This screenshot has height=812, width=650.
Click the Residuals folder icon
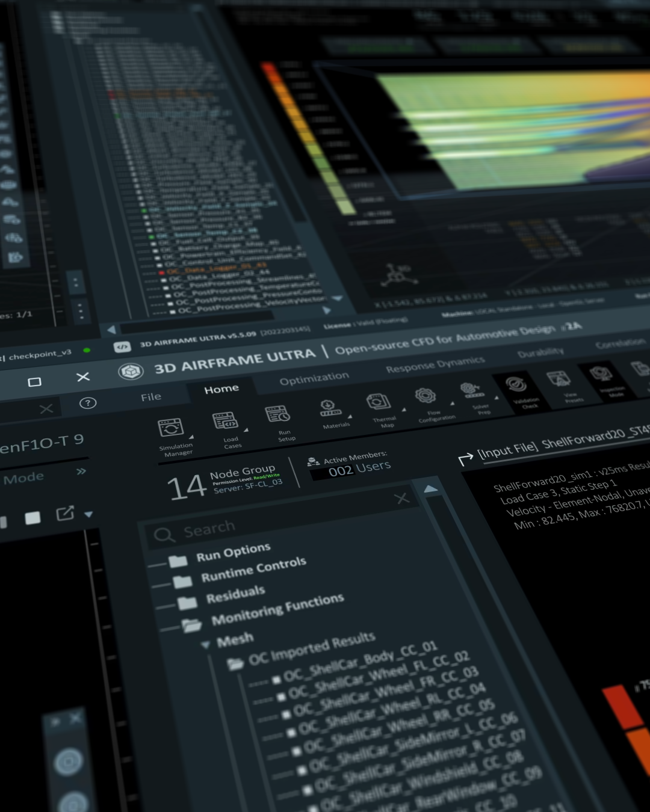pos(187,603)
